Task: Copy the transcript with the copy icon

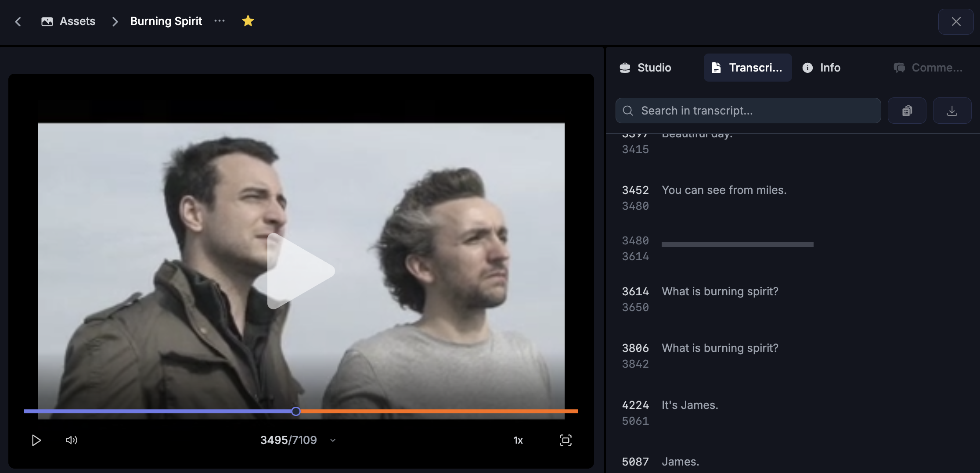Action: (907, 111)
